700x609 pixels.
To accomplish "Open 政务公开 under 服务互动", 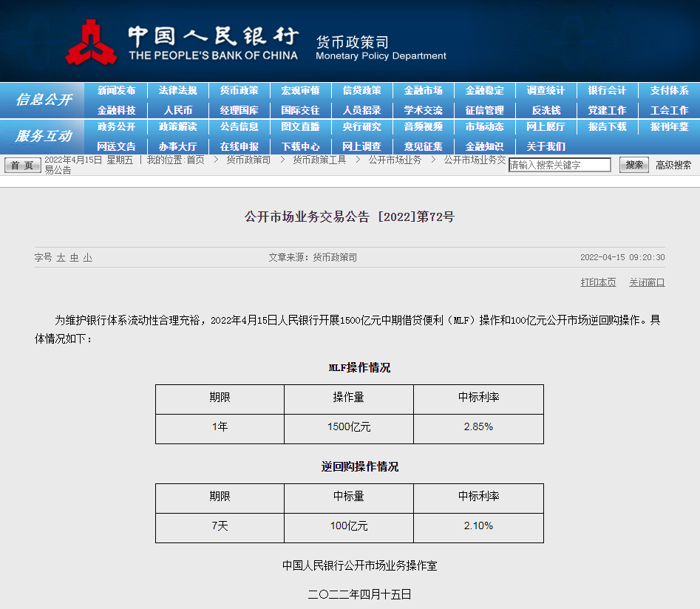I will tap(116, 127).
